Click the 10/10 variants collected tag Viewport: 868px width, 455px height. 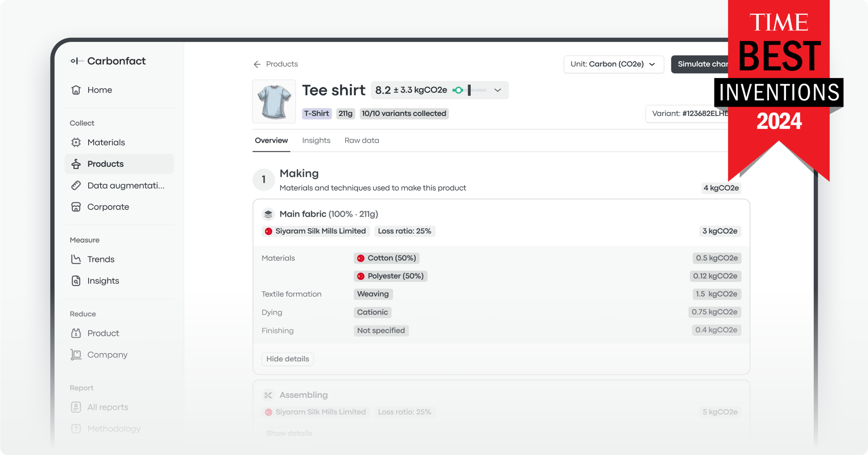point(404,114)
